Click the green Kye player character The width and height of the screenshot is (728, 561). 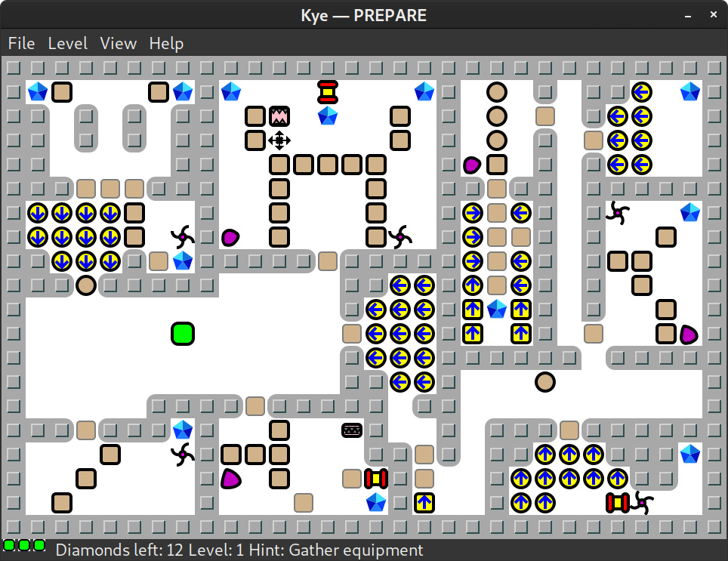[183, 334]
